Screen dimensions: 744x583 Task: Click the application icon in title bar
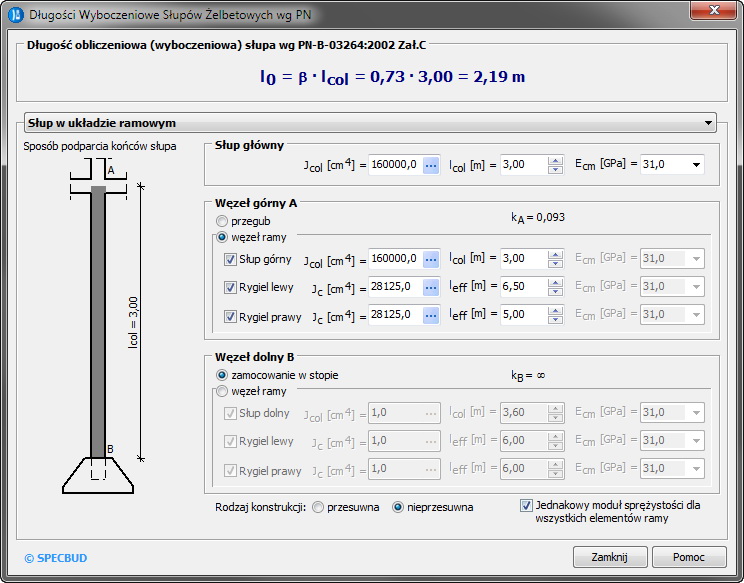tap(15, 14)
